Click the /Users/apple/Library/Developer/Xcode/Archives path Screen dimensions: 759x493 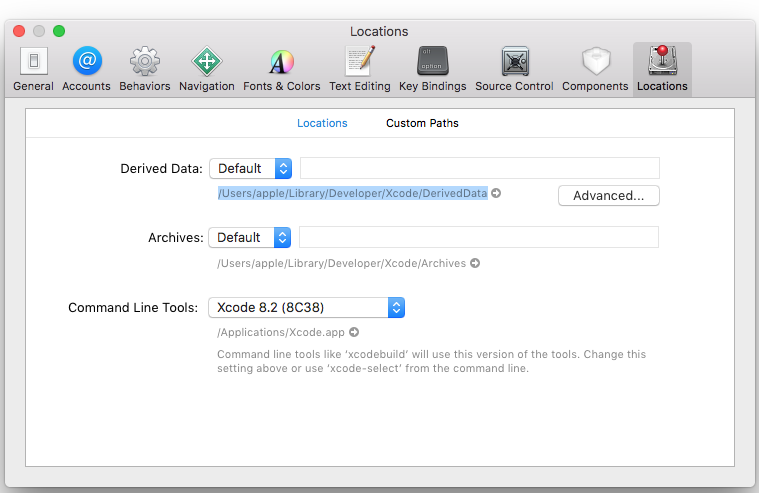341,263
